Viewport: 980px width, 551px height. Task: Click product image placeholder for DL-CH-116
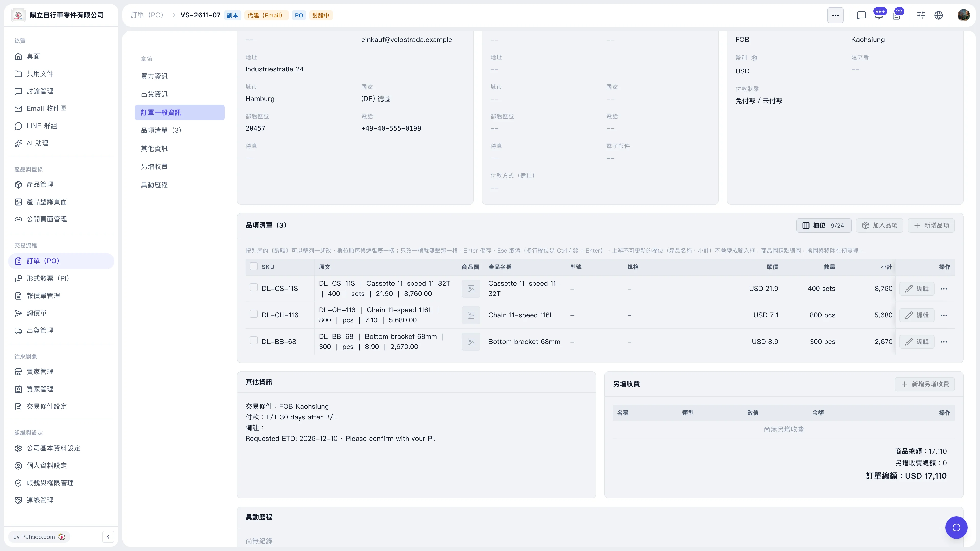click(x=471, y=315)
